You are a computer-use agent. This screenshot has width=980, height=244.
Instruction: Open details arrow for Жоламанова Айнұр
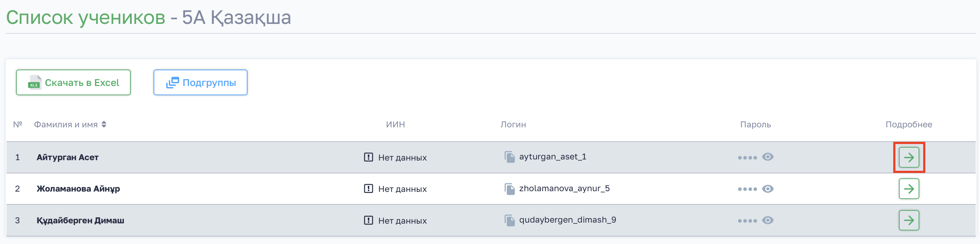point(909,189)
